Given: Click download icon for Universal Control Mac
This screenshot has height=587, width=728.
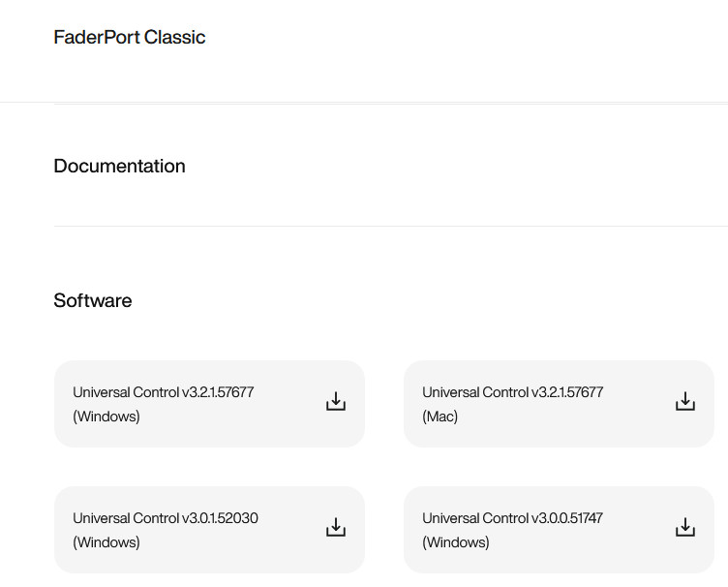Looking at the screenshot, I should pyautogui.click(x=685, y=402).
